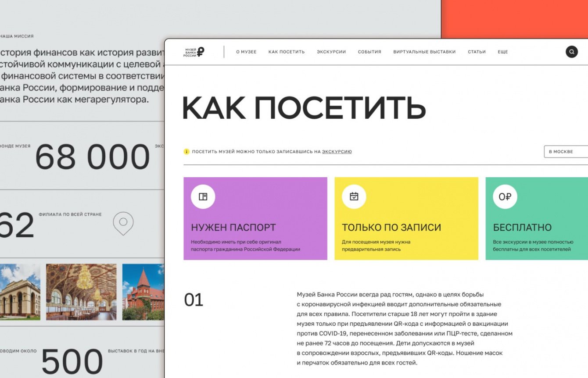Image resolution: width=588 pixels, height=378 pixels.
Task: Follow the underlined ЭКСКУРСИЮ link
Action: point(337,152)
